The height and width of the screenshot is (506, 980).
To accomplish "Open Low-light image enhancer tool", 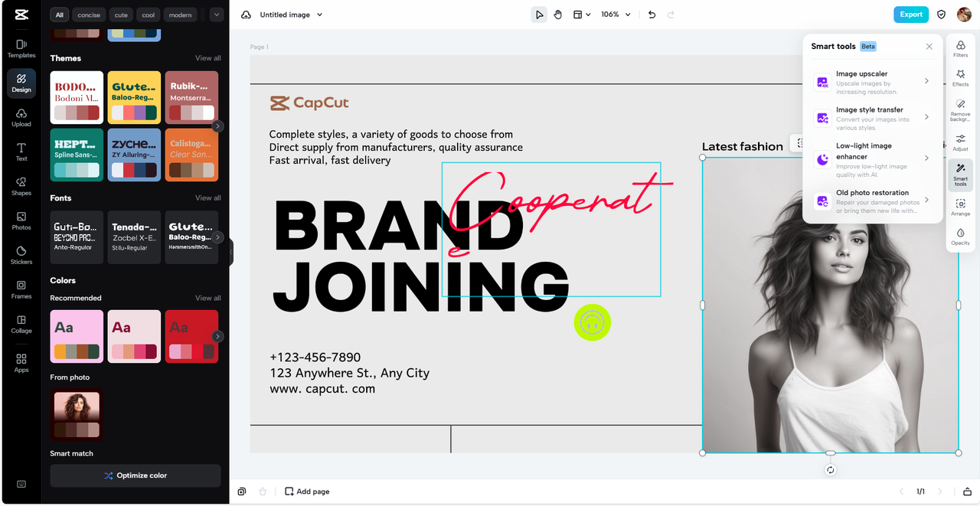I will [873, 158].
